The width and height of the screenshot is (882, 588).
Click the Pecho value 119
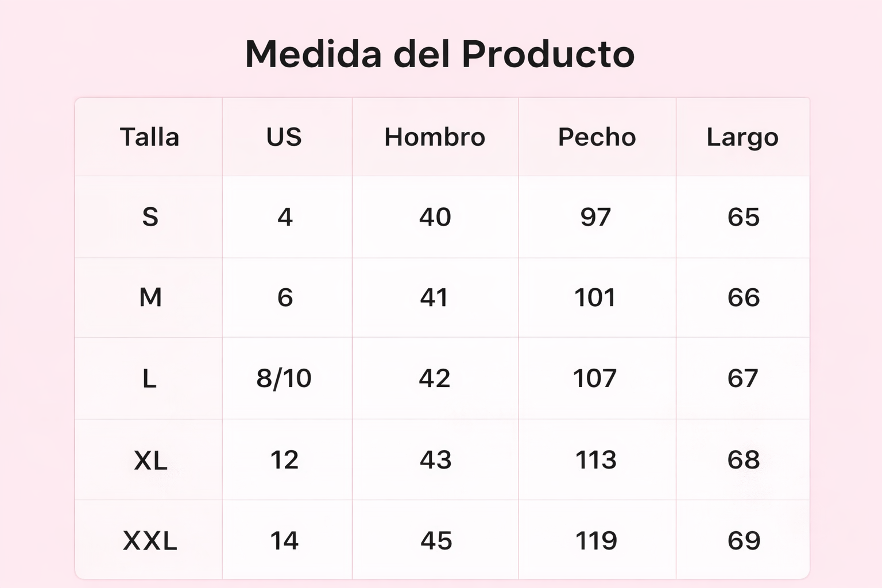[596, 541]
